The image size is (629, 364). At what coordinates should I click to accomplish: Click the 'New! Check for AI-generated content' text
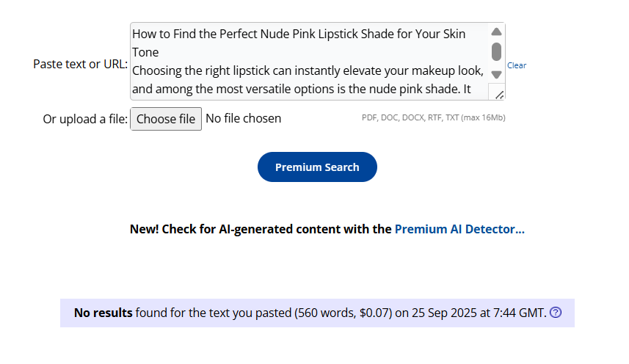(261, 229)
